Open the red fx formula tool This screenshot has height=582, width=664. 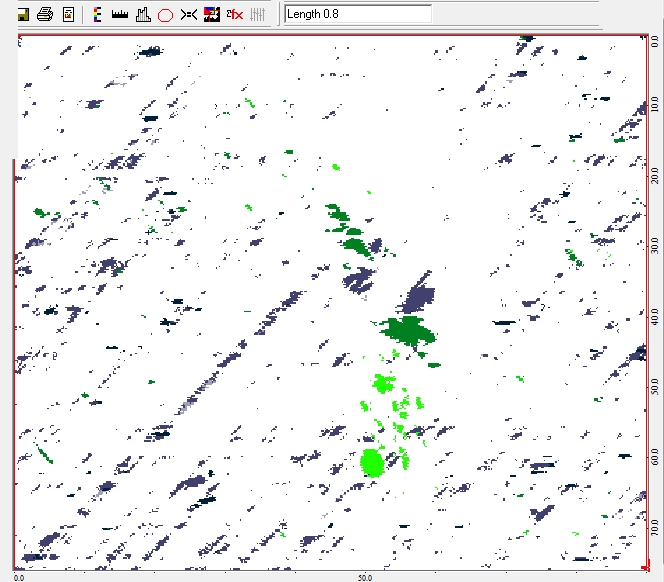pos(234,14)
